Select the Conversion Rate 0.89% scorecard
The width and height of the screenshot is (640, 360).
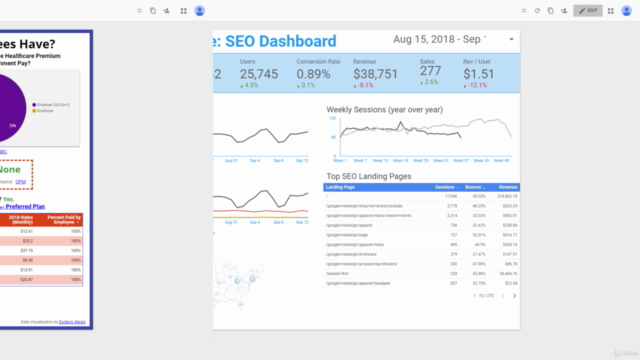(x=318, y=73)
